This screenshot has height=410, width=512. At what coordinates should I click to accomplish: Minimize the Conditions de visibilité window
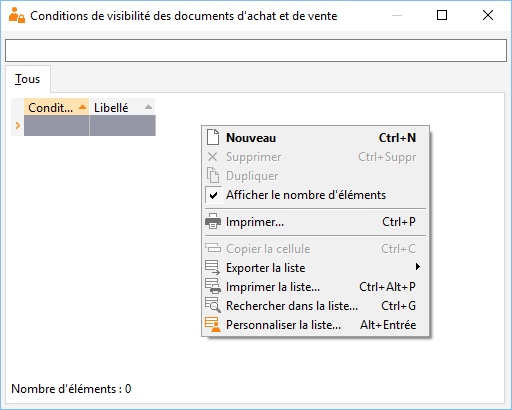tap(397, 15)
